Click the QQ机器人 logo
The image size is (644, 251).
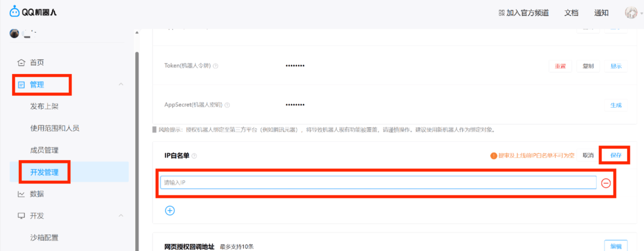click(x=33, y=13)
